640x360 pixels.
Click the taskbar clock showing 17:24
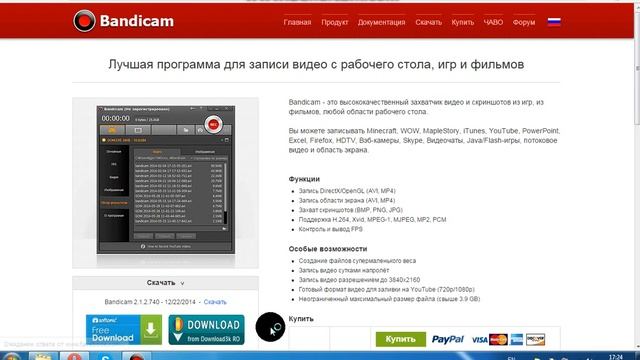[616, 357]
